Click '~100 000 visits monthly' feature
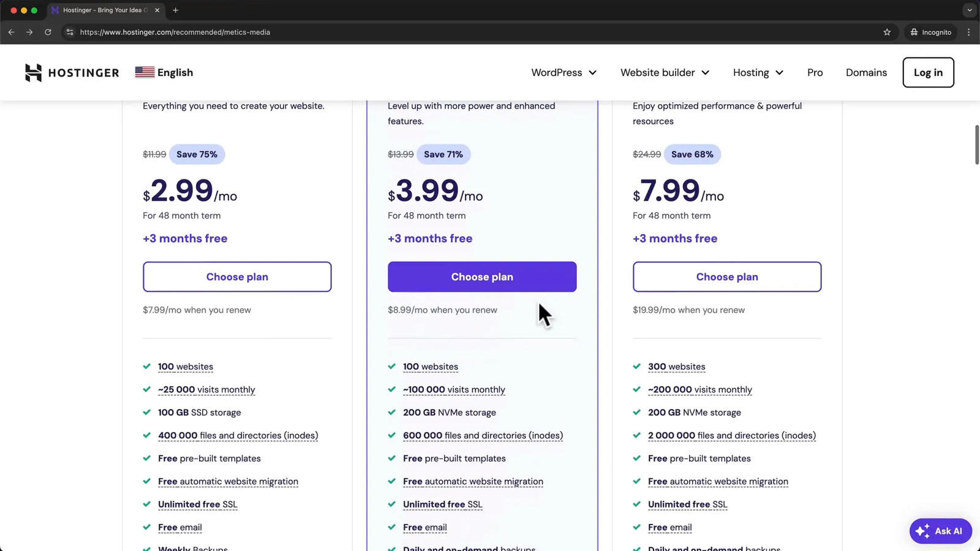Image resolution: width=980 pixels, height=551 pixels. [x=454, y=389]
